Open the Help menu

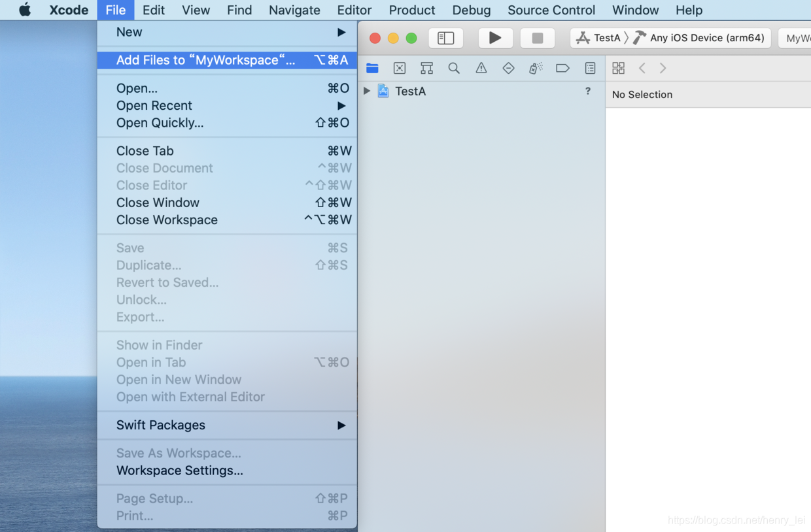[x=689, y=10]
